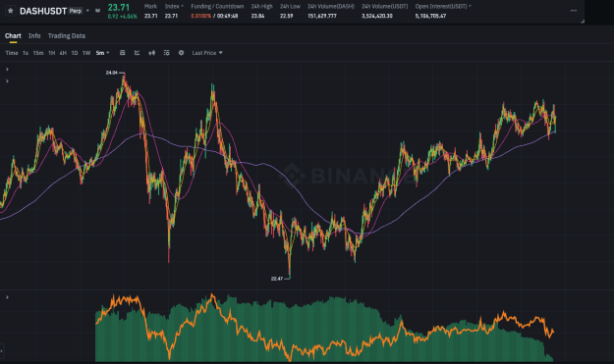
Task: Click the 24h Low label
Action: (x=290, y=6)
